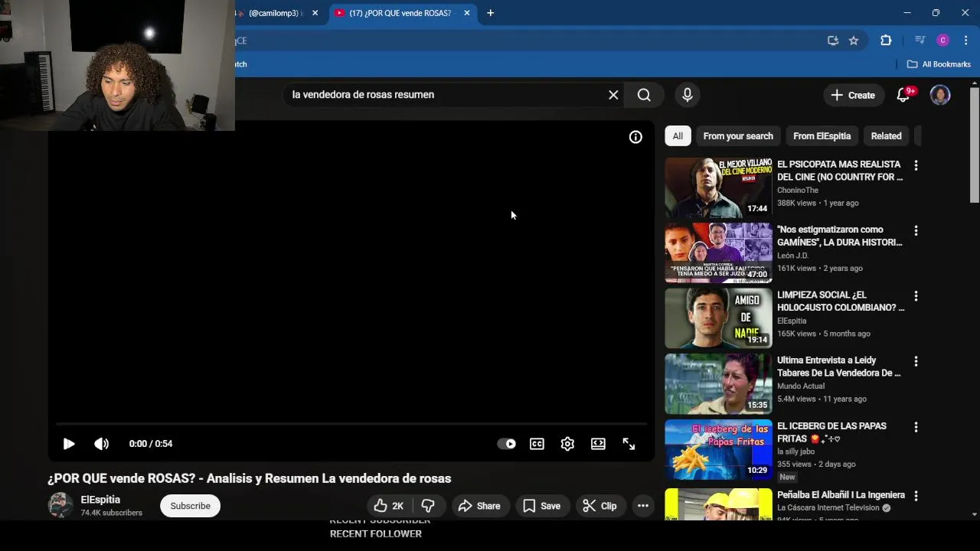Click the ChoninoThe channel name

[x=798, y=191]
